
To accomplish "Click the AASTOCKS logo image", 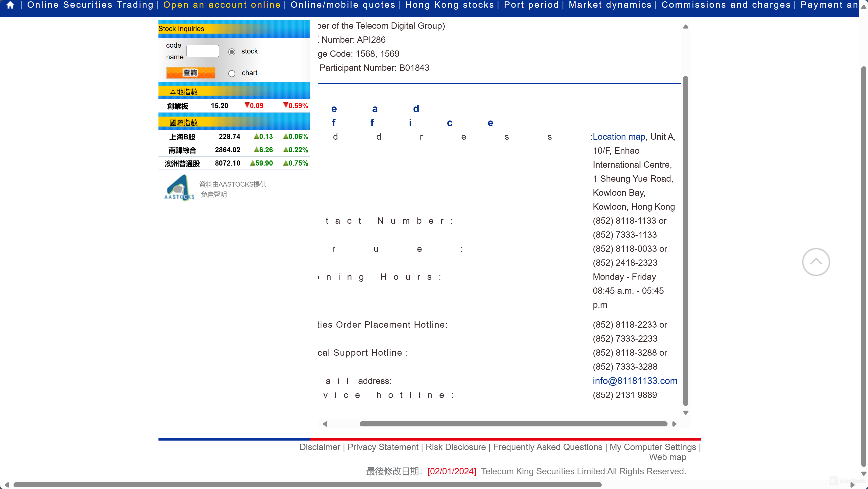I will (x=179, y=188).
